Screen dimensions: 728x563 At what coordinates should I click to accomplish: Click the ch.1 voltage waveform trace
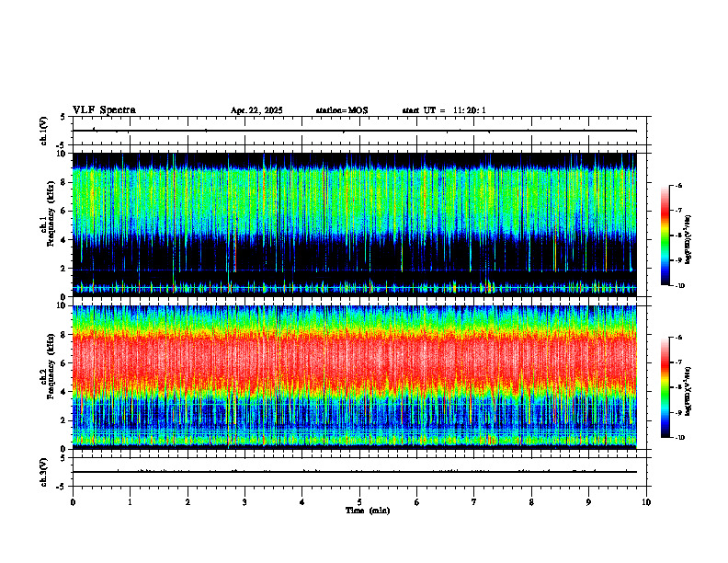[x=354, y=131]
